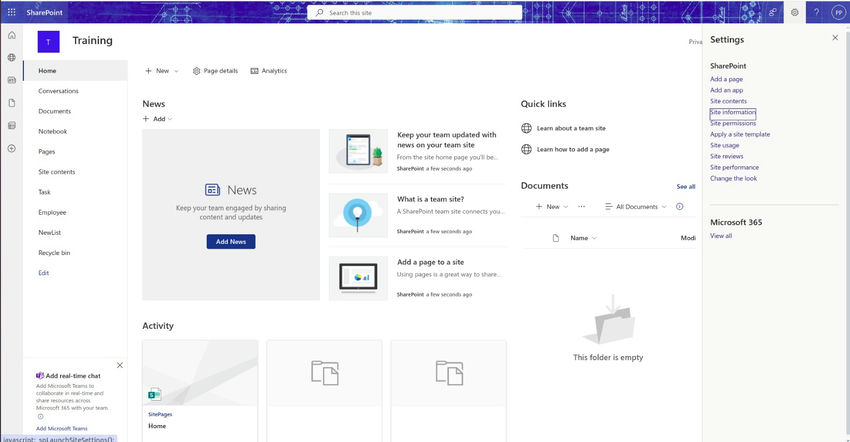This screenshot has width=850, height=442.
Task: Open the Help question mark icon
Action: 816,12
